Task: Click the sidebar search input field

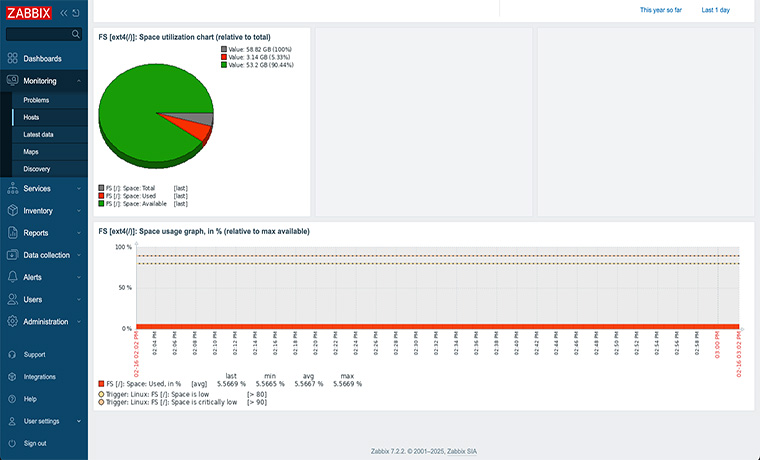Action: pyautogui.click(x=36, y=34)
